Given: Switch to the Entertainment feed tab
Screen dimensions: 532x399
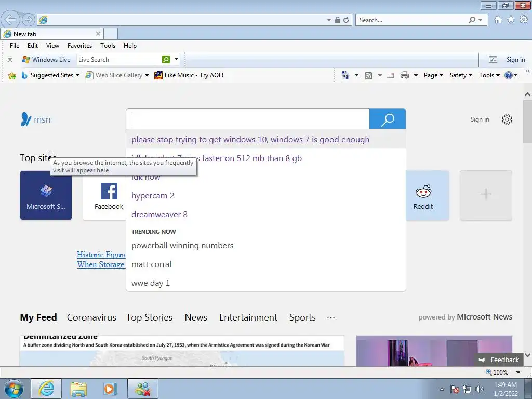Looking at the screenshot, I should coord(248,317).
